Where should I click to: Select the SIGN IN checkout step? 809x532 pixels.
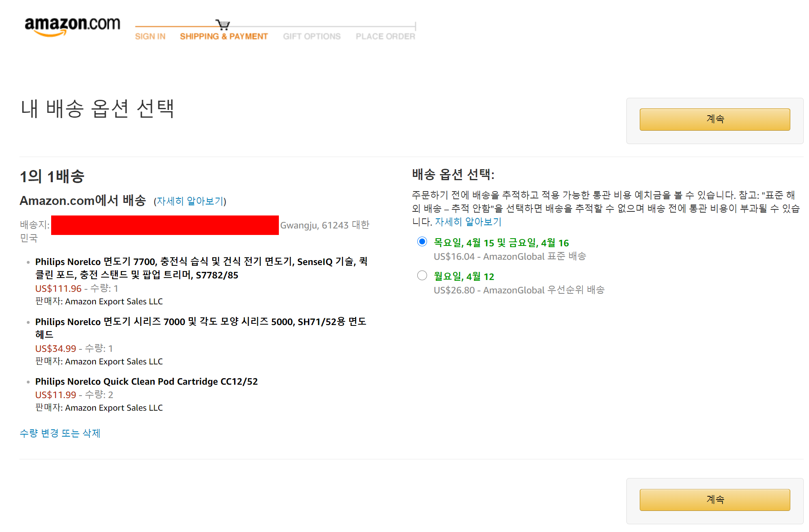[x=150, y=37]
